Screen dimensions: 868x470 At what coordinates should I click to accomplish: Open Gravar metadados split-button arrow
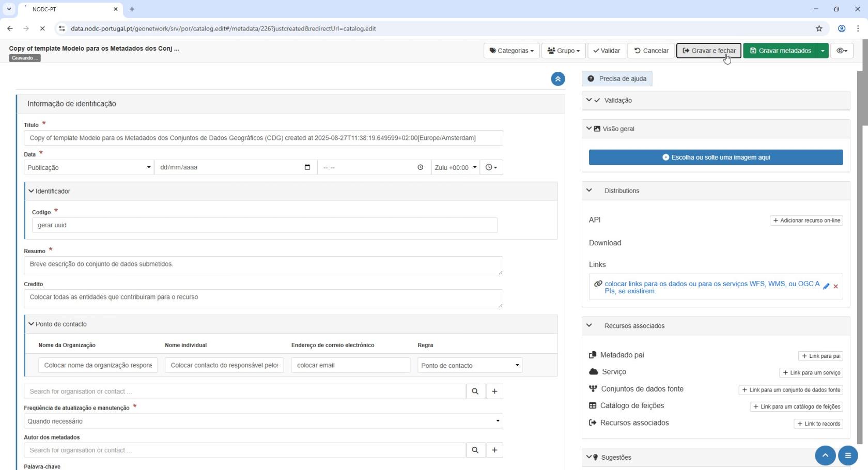[x=823, y=51]
